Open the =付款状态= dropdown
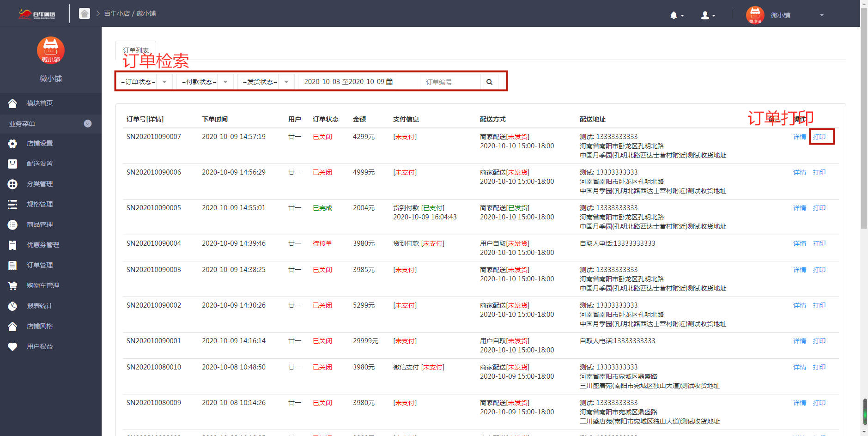The height and width of the screenshot is (436, 868). coord(205,82)
